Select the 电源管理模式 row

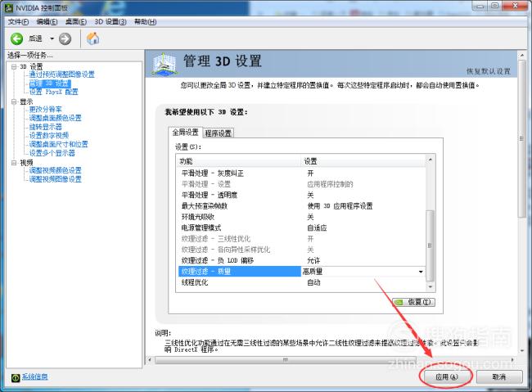point(301,228)
